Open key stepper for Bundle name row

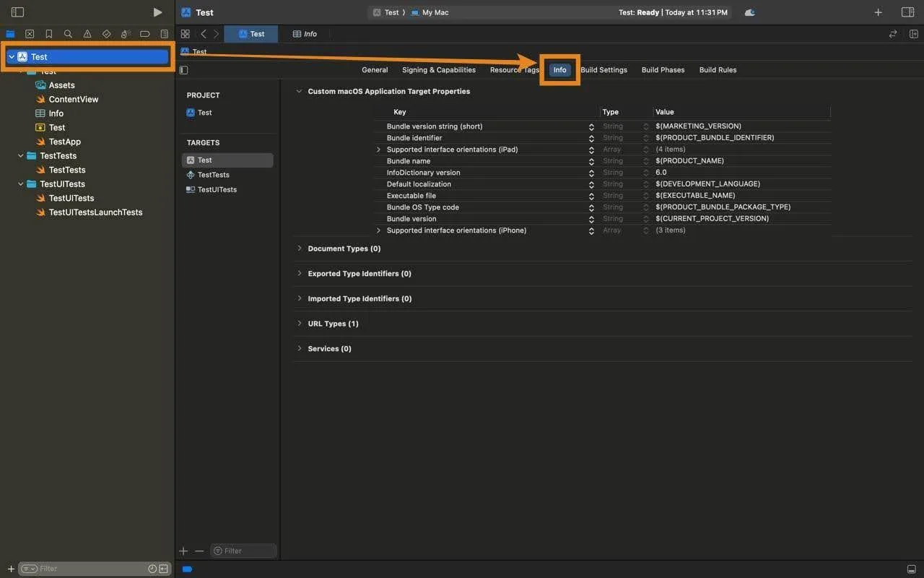coord(592,161)
